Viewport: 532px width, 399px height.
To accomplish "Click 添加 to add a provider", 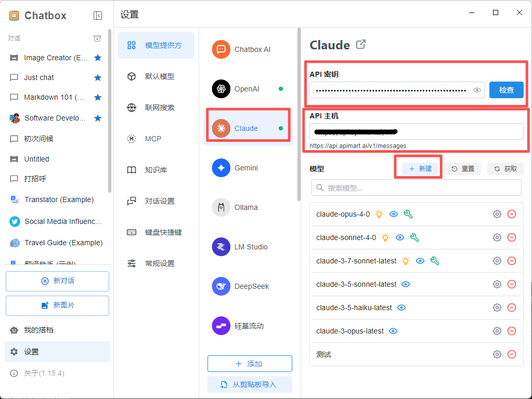I will [250, 364].
